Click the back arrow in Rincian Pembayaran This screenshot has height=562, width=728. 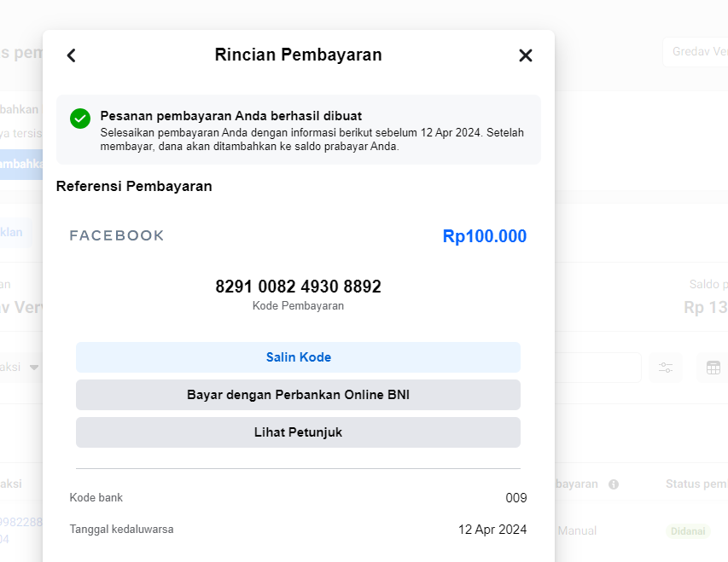tap(72, 55)
